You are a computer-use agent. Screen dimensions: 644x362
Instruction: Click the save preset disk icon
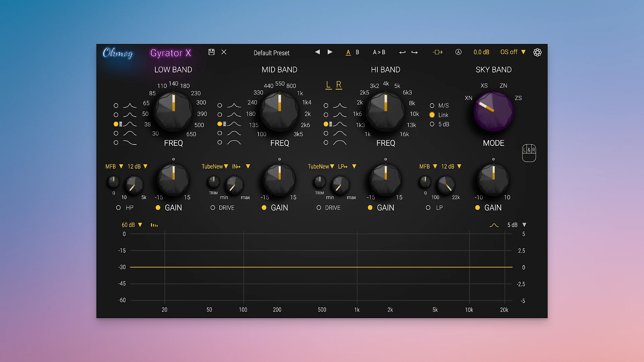(x=211, y=52)
